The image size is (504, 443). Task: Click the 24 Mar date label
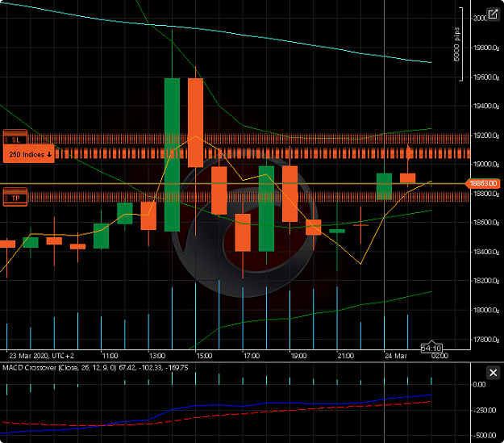click(x=396, y=356)
